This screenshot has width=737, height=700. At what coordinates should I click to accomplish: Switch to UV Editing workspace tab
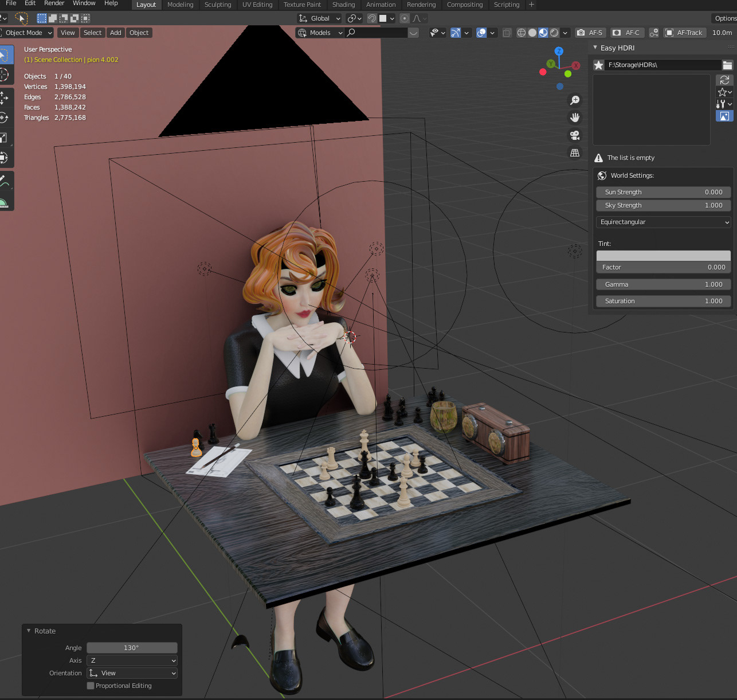pyautogui.click(x=257, y=5)
